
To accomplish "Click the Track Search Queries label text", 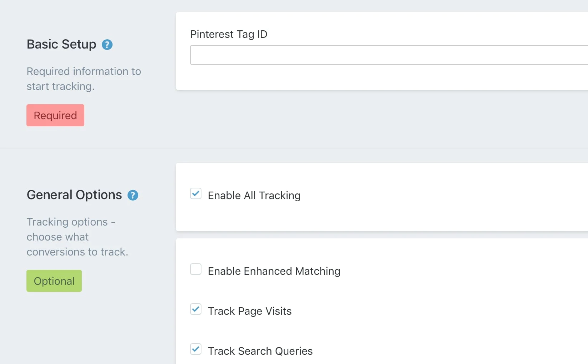I will tap(260, 351).
